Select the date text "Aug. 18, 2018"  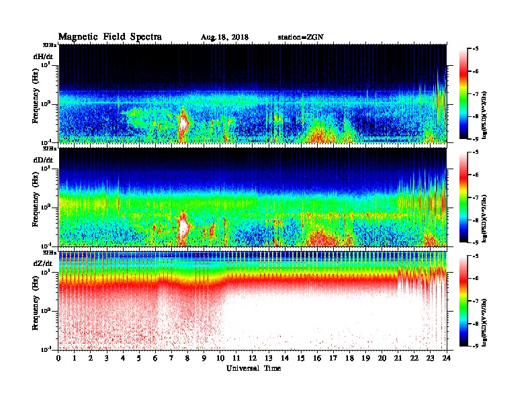224,38
